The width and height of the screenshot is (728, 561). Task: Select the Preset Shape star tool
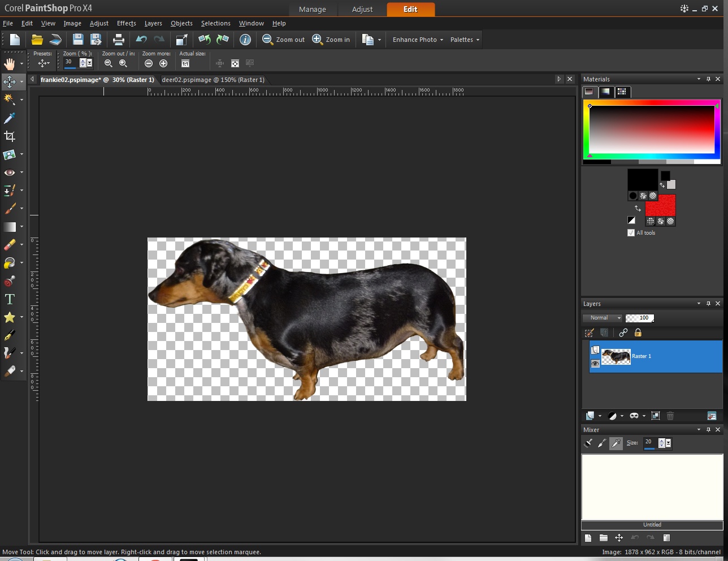pos(10,317)
